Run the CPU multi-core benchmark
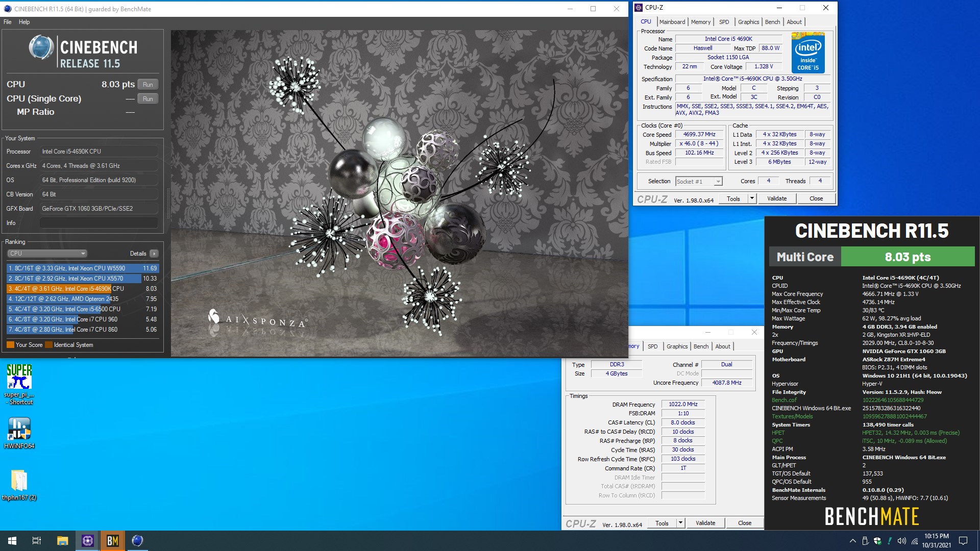Viewport: 980px width, 551px height. (x=148, y=84)
